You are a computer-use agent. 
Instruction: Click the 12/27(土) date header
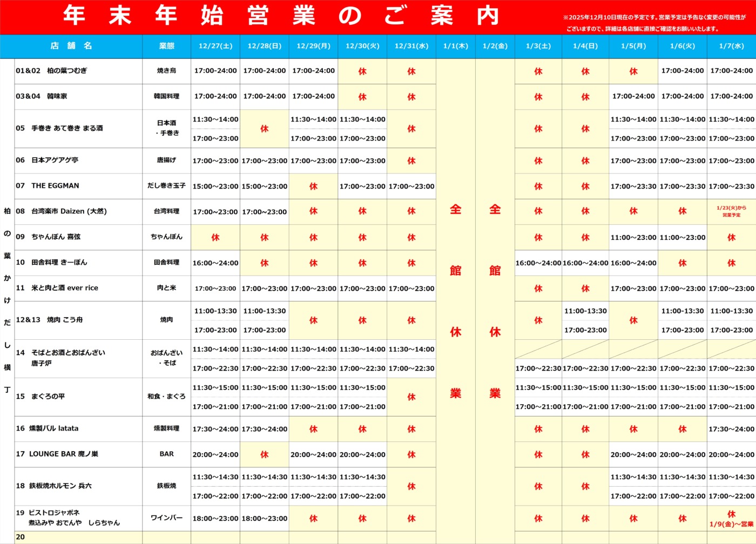coord(215,46)
